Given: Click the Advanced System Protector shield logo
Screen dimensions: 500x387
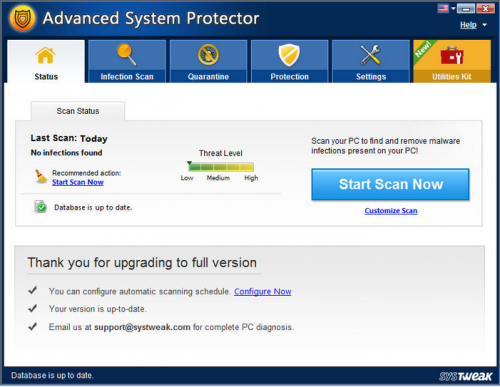Looking at the screenshot, I should [23, 18].
